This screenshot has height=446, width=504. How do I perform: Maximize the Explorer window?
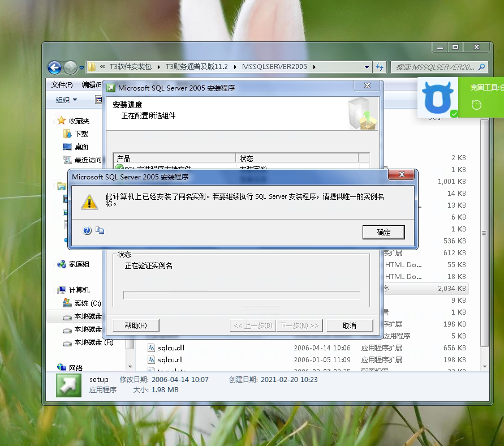click(x=455, y=48)
